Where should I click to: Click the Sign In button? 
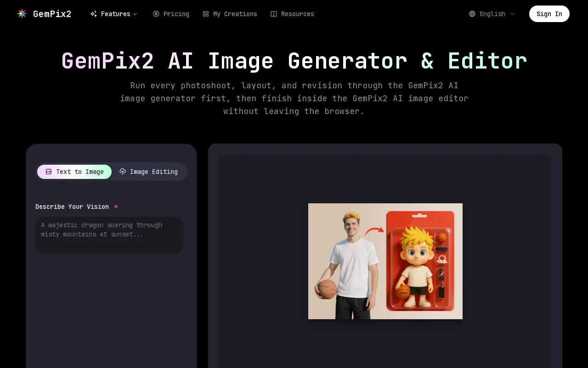[549, 14]
